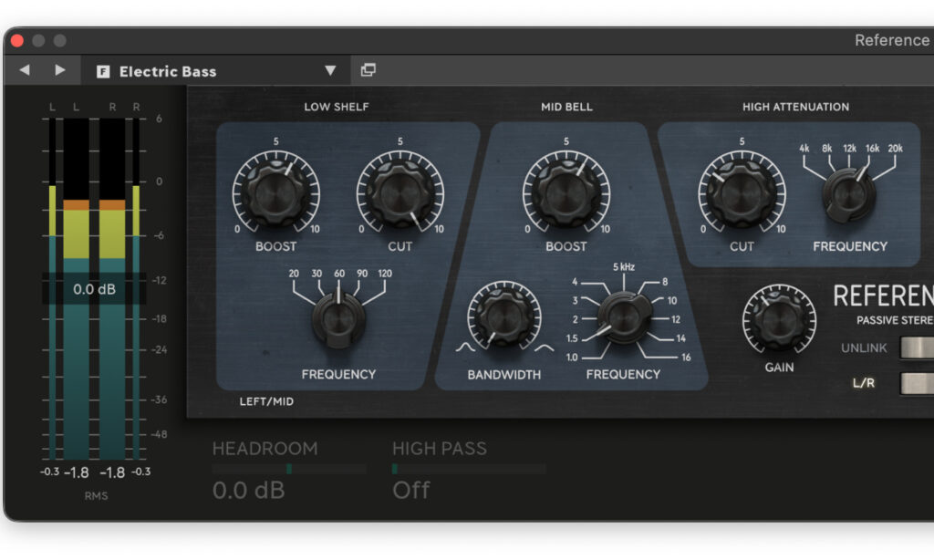934x560 pixels.
Task: Click the right channel RMS level meter
Action: [x=112, y=288]
